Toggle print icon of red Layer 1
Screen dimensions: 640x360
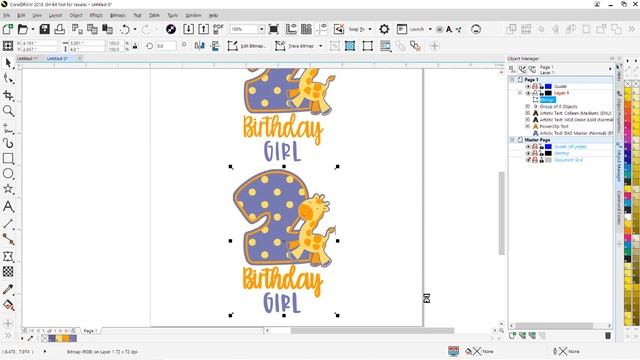pyautogui.click(x=535, y=93)
